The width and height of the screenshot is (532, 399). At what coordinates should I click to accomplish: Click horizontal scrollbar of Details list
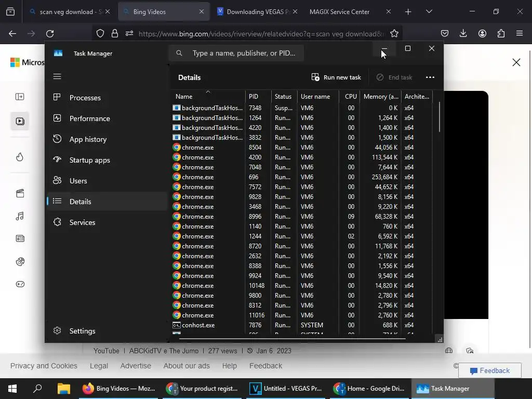[x=292, y=338]
